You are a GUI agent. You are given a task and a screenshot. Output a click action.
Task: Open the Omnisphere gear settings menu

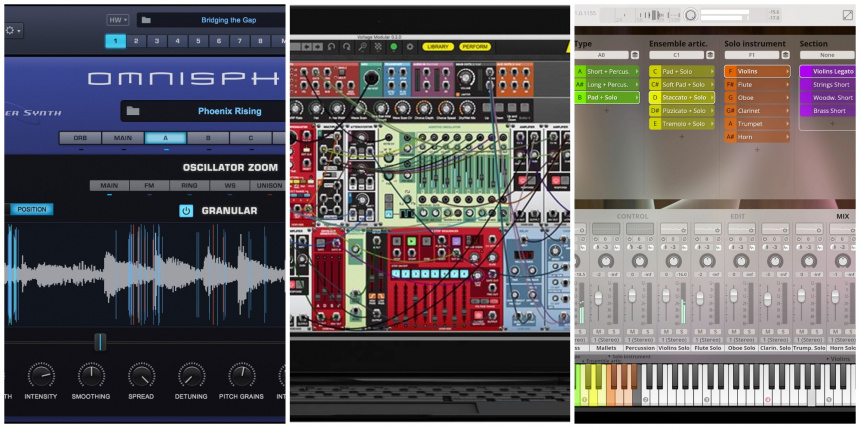coord(13,31)
